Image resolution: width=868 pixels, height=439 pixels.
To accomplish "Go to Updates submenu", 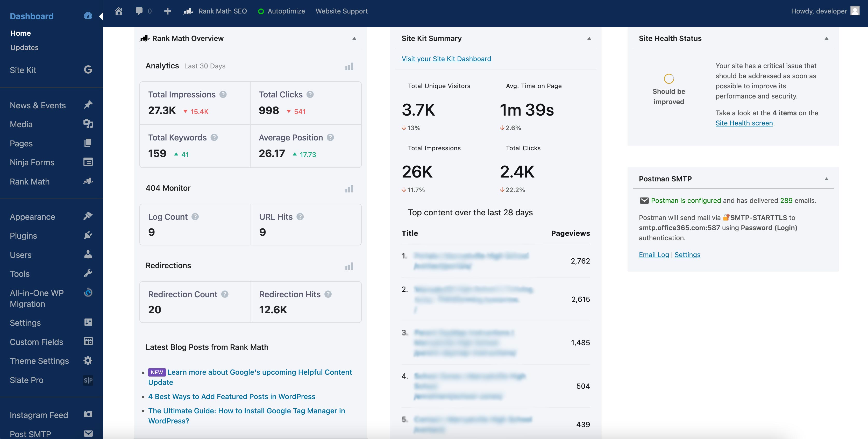I will click(24, 47).
